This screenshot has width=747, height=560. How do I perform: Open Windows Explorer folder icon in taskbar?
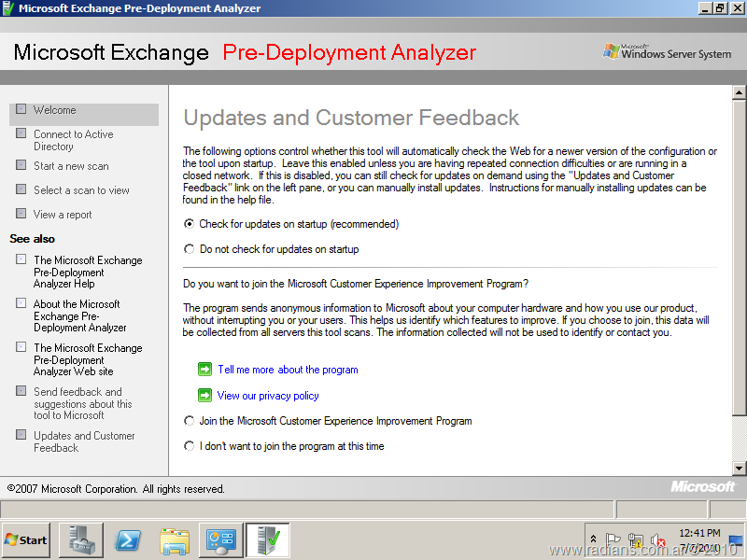[x=175, y=540]
